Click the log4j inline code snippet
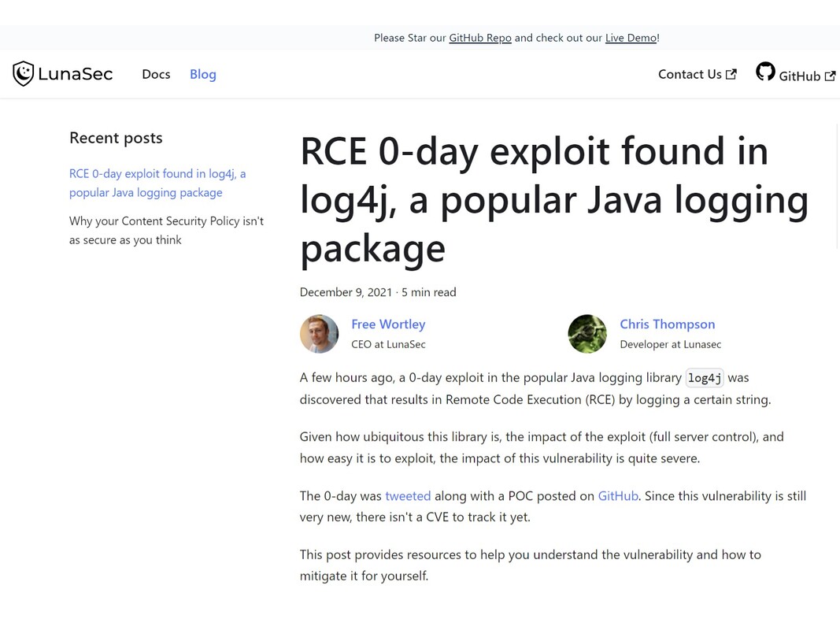 tap(705, 378)
